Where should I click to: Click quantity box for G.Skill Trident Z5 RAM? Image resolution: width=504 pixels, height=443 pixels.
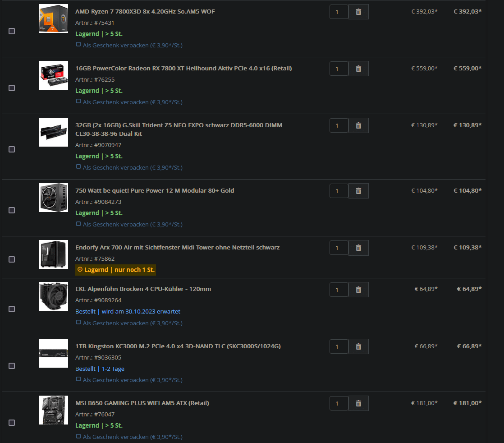pyautogui.click(x=339, y=125)
